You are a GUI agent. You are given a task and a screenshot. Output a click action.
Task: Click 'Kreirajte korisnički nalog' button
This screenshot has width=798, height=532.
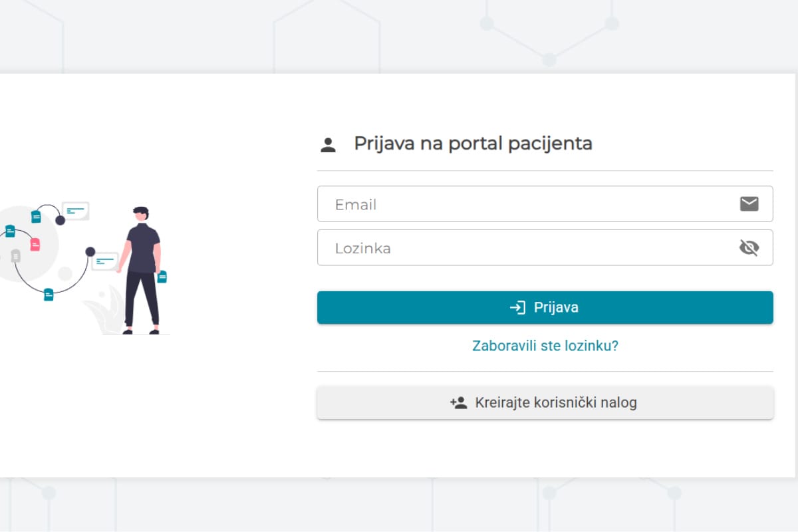(545, 402)
